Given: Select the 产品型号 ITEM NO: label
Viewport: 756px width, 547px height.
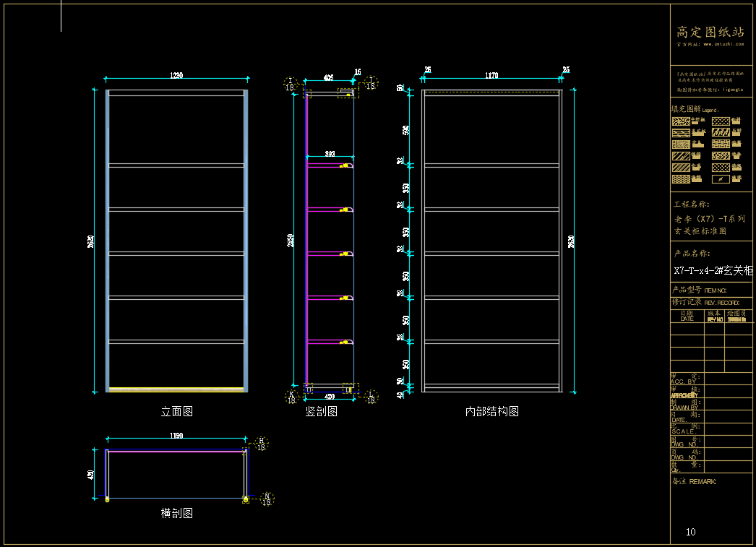Looking at the screenshot, I should pyautogui.click(x=699, y=290).
